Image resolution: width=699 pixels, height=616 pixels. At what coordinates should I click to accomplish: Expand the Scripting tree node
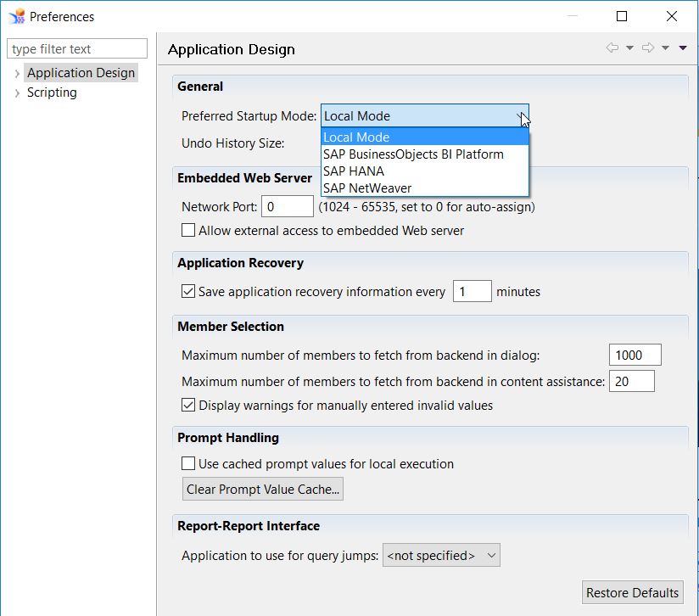pos(17,92)
